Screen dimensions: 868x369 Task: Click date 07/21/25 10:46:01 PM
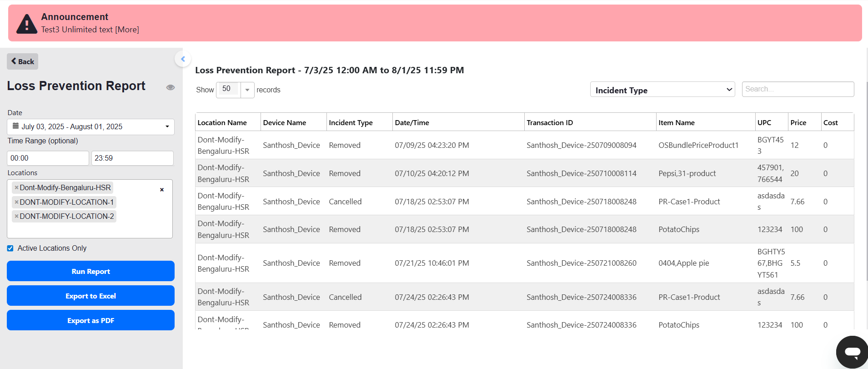tap(432, 263)
